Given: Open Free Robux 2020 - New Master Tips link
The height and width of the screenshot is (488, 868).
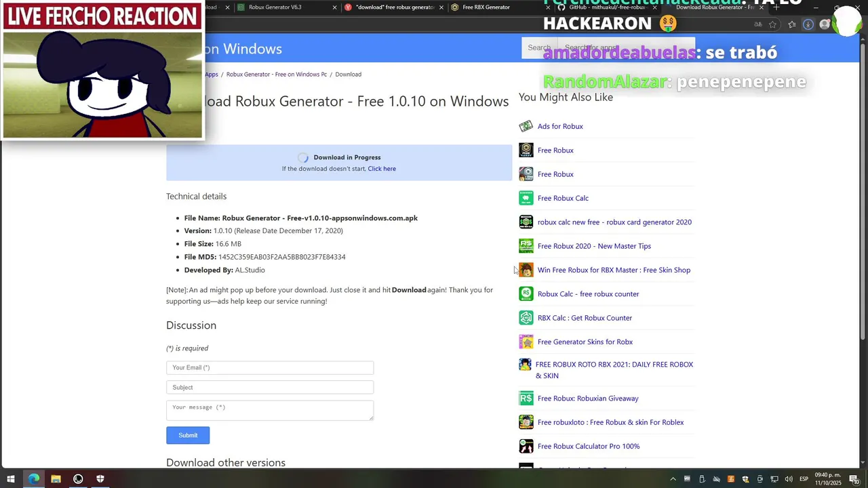Looking at the screenshot, I should tap(594, 246).
